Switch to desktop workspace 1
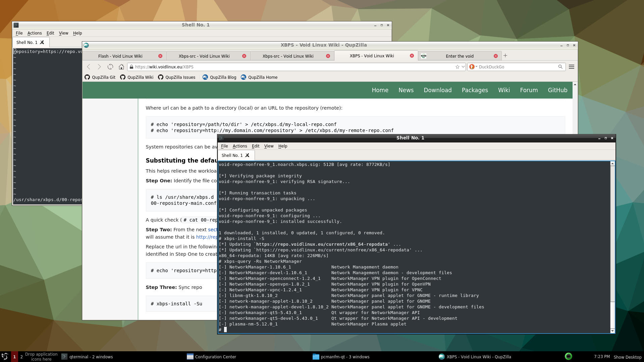This screenshot has height=362, width=644. 14,357
